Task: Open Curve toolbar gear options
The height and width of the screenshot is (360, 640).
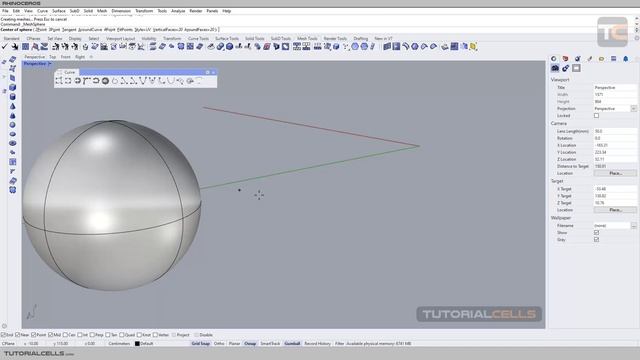Action: pos(207,72)
